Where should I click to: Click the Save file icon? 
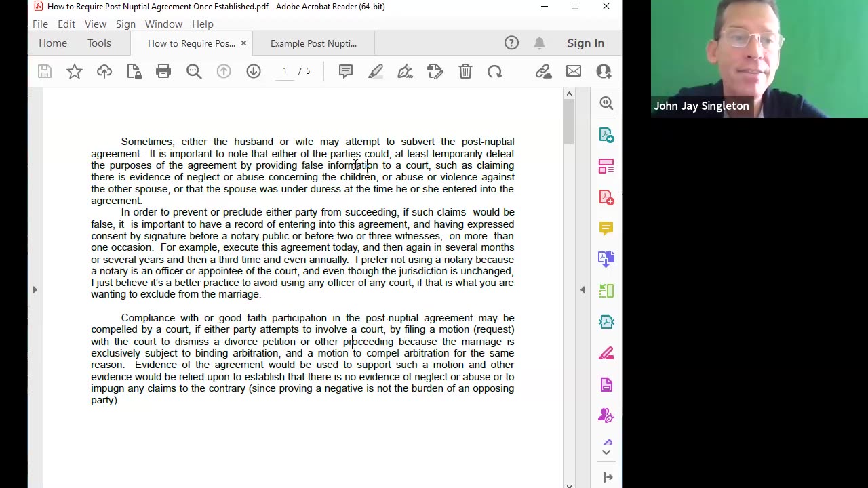[x=45, y=71]
